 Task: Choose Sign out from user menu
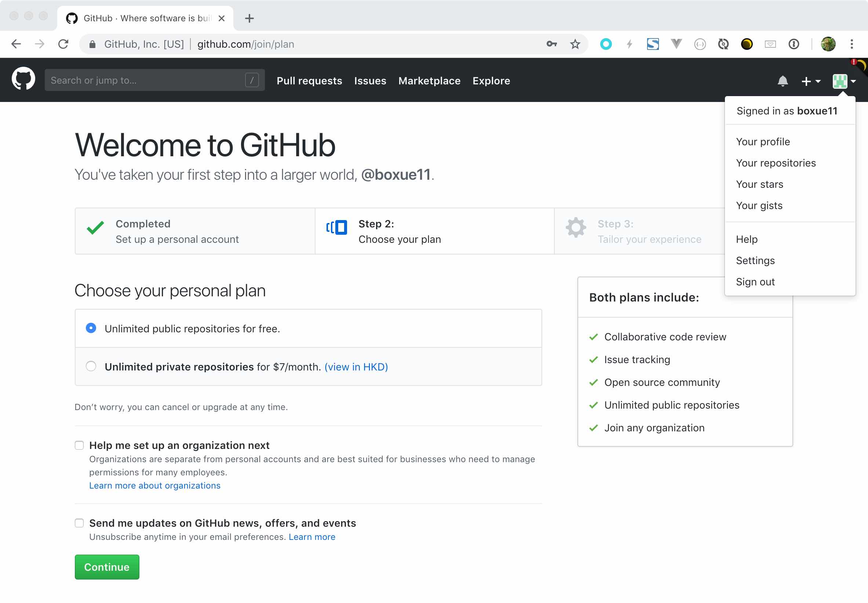tap(790, 282)
